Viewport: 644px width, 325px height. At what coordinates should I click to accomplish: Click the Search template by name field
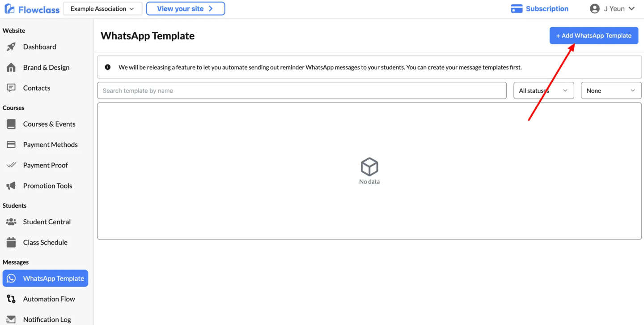tap(302, 90)
